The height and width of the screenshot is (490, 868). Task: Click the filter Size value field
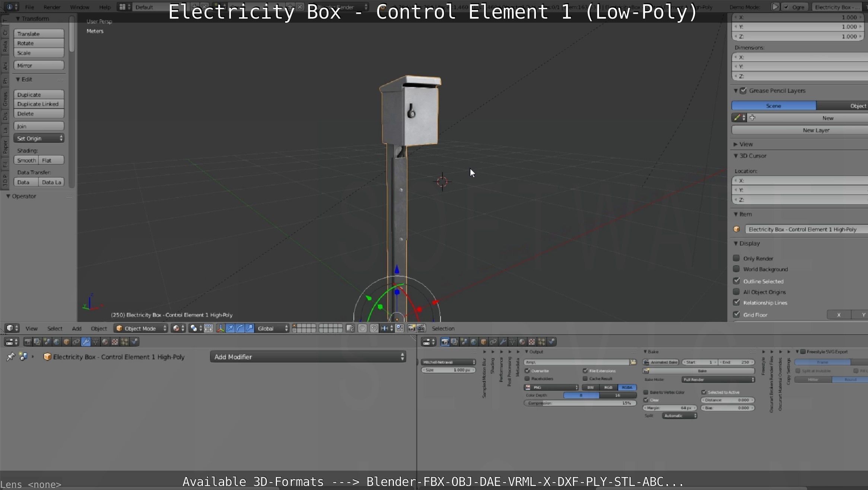click(x=448, y=370)
